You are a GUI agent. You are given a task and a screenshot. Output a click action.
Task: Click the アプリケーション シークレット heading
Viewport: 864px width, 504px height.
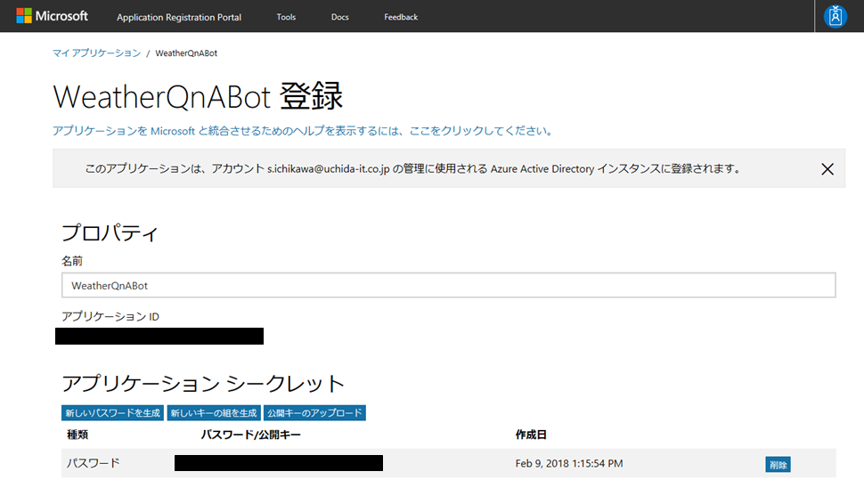pos(203,384)
